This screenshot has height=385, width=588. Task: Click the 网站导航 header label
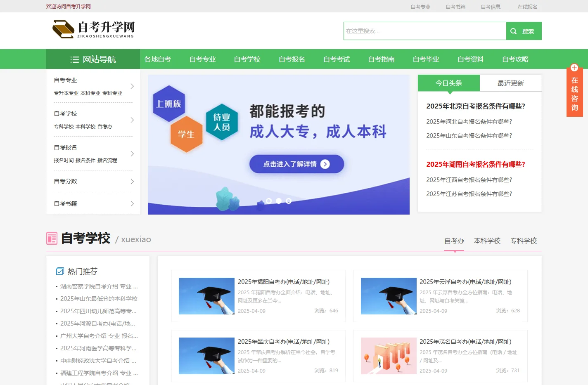point(99,59)
